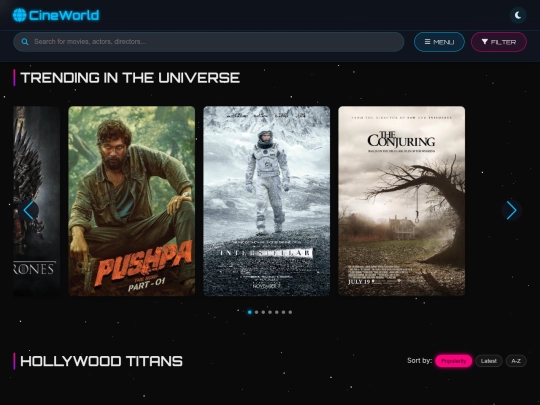Sort Hollywood Titans A-Z

pos(516,361)
